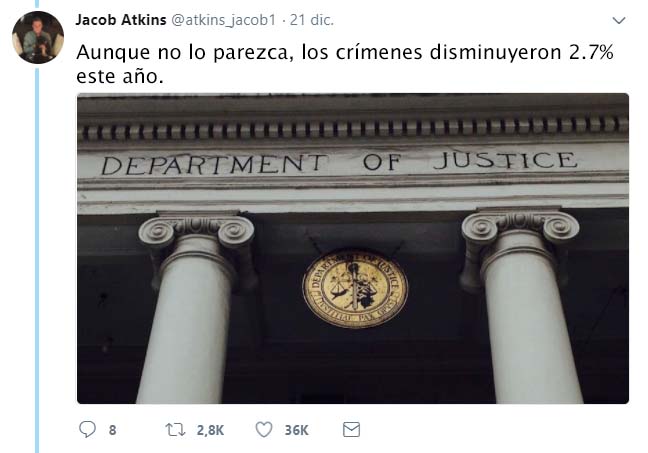Viewport: 648px width, 453px height.
Task: Select the engraved DEPARTMENT OF JUSTICE lettering
Action: [339, 162]
